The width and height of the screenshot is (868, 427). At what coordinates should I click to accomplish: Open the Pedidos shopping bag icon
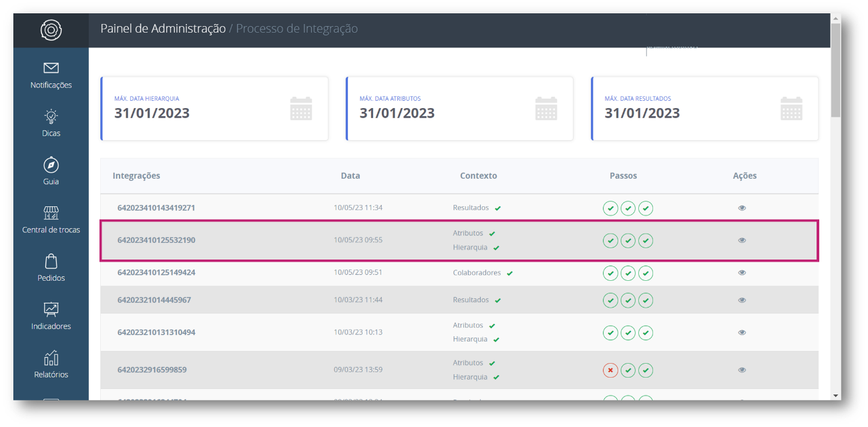point(51,261)
